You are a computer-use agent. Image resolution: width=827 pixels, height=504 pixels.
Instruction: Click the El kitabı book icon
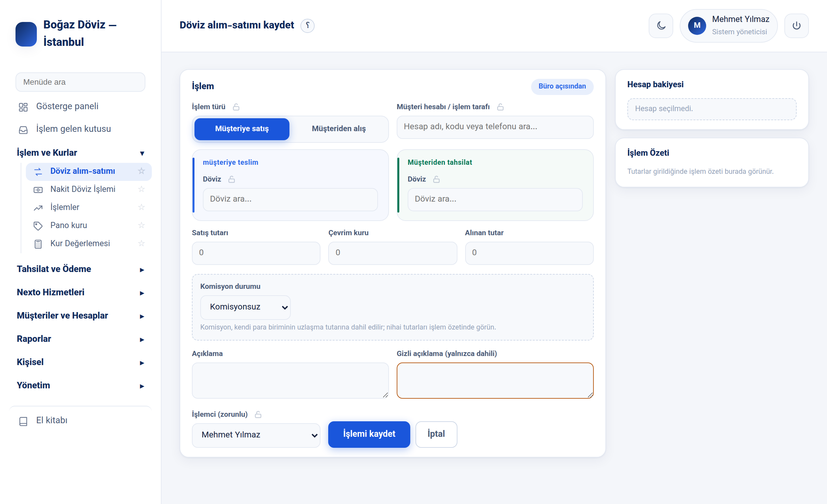tap(23, 421)
